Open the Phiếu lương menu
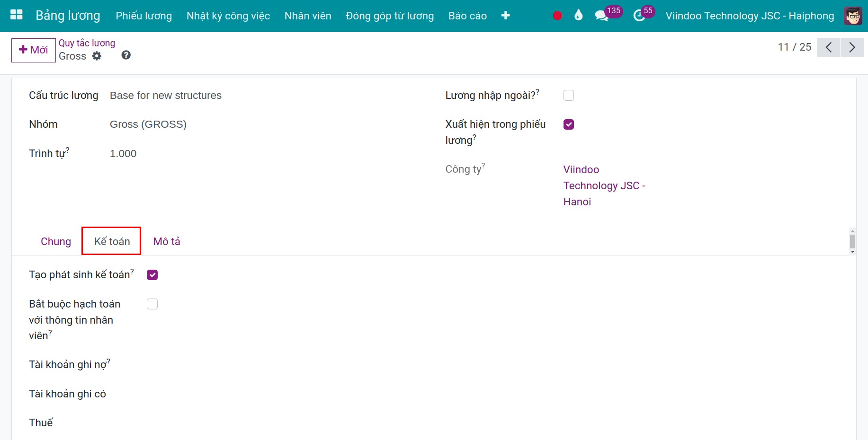The image size is (868, 440). pyautogui.click(x=144, y=16)
